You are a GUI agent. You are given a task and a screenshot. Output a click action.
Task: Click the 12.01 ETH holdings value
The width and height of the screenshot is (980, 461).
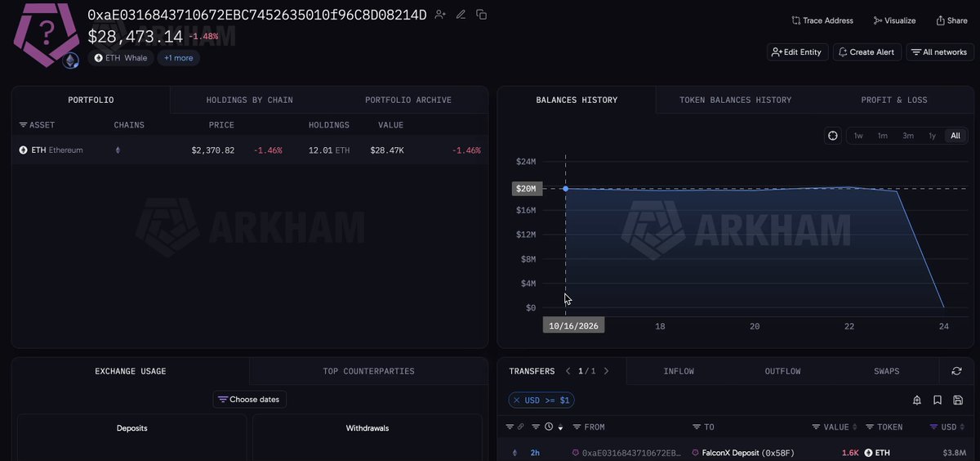329,150
